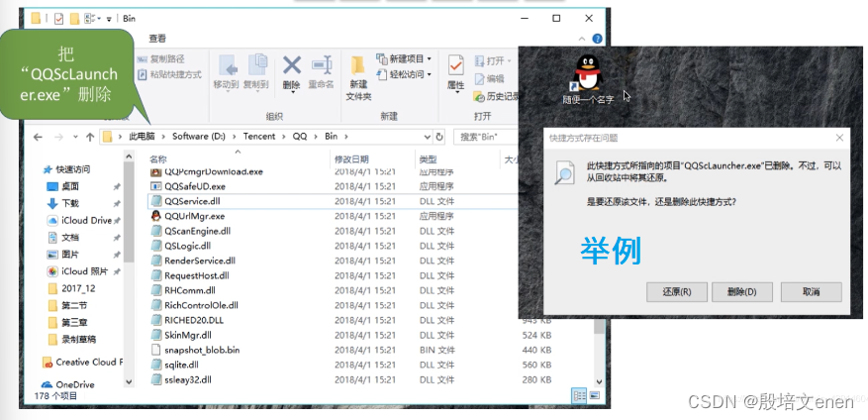
Task: Click the refresh button beside address bar
Action: [x=439, y=137]
